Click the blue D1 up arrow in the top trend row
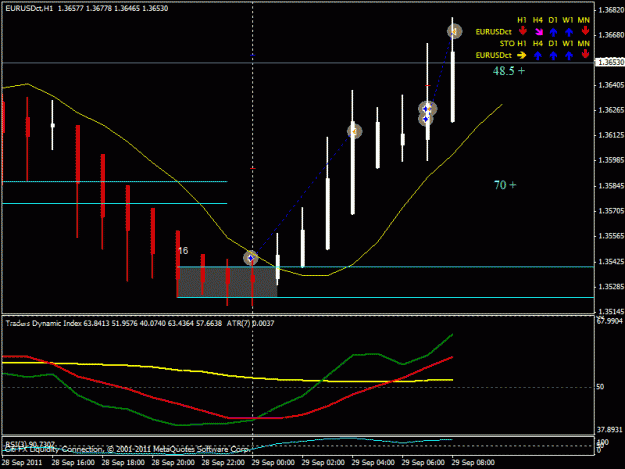Screen dimensions: 625x469 click(x=553, y=32)
